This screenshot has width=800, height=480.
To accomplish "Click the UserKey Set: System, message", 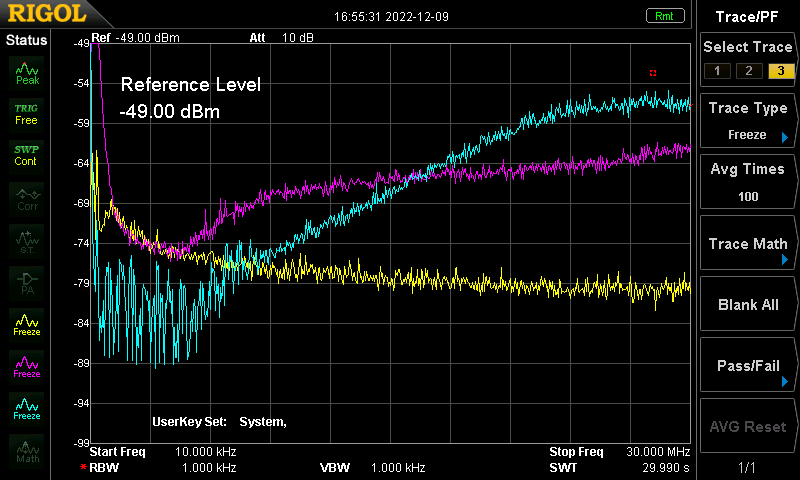I will [x=219, y=422].
